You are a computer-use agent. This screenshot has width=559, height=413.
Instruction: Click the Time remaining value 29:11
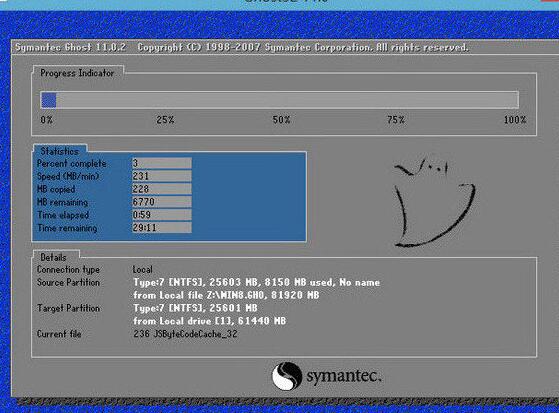coord(162,228)
